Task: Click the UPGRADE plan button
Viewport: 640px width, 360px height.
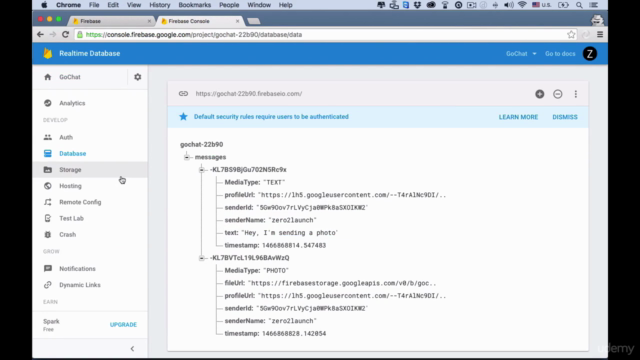Action: coord(123,324)
